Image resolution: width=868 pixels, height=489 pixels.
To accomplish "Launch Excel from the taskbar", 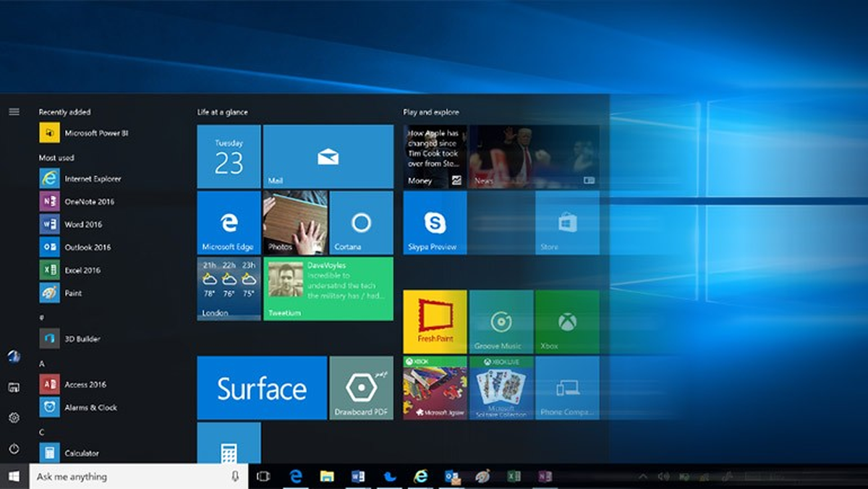I will [x=514, y=477].
